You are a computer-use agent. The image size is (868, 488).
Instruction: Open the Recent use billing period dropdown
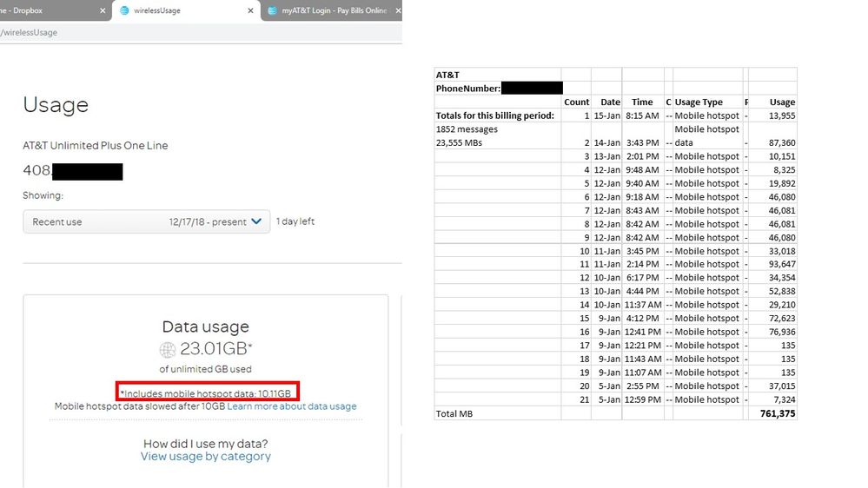click(146, 222)
